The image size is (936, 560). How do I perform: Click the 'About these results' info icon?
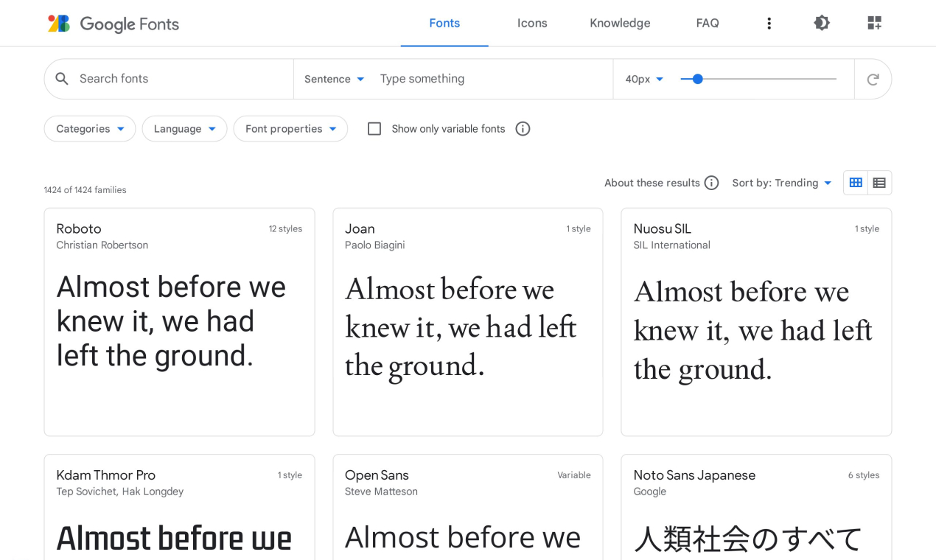click(x=711, y=183)
